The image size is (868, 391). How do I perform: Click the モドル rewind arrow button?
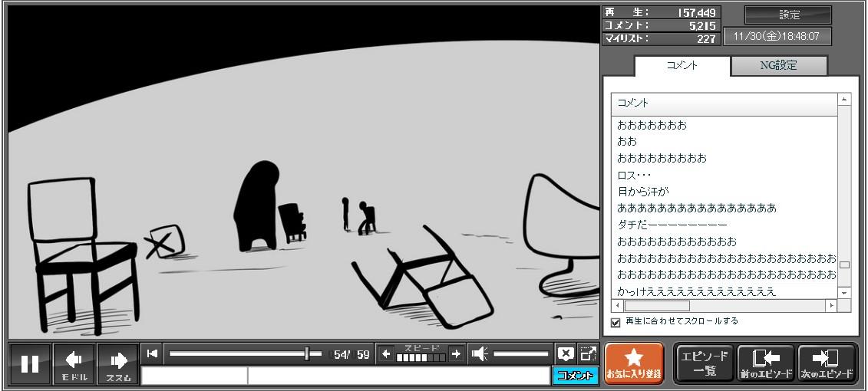tap(74, 363)
